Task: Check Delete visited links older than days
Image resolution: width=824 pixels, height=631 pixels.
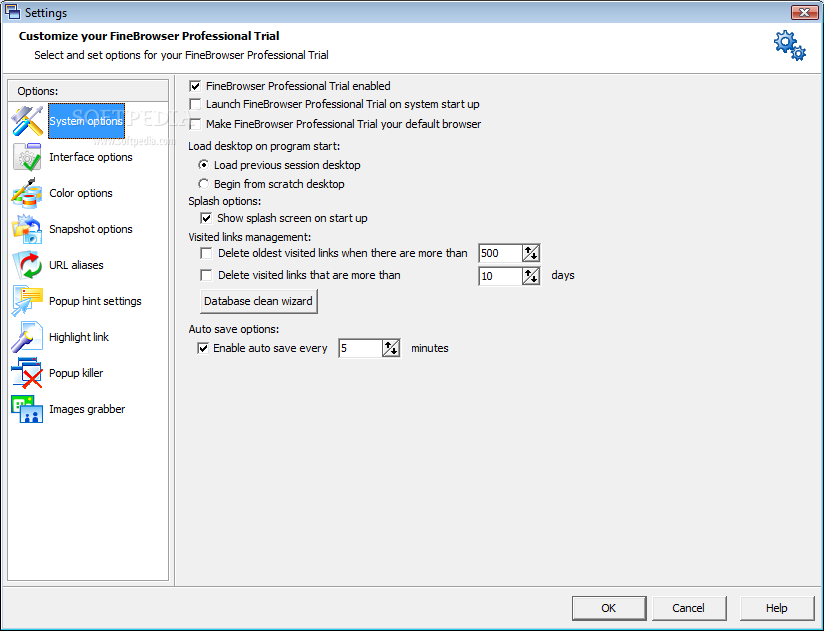Action: click(207, 275)
